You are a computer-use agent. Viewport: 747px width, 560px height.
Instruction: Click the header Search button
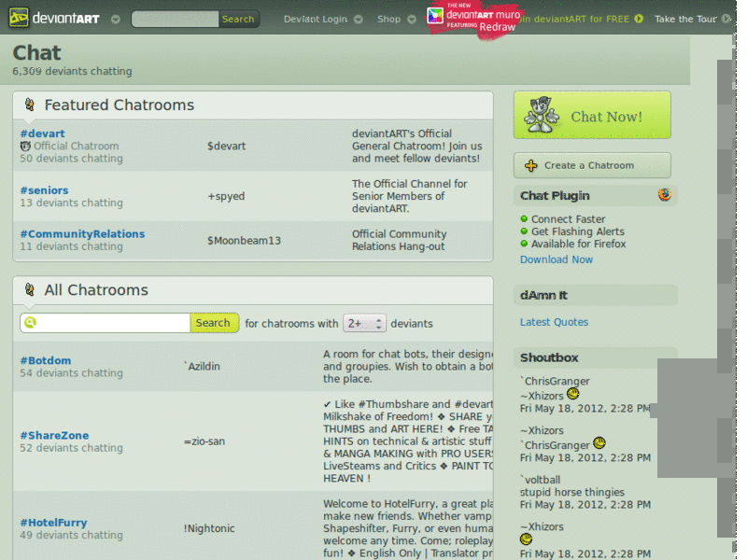238,19
